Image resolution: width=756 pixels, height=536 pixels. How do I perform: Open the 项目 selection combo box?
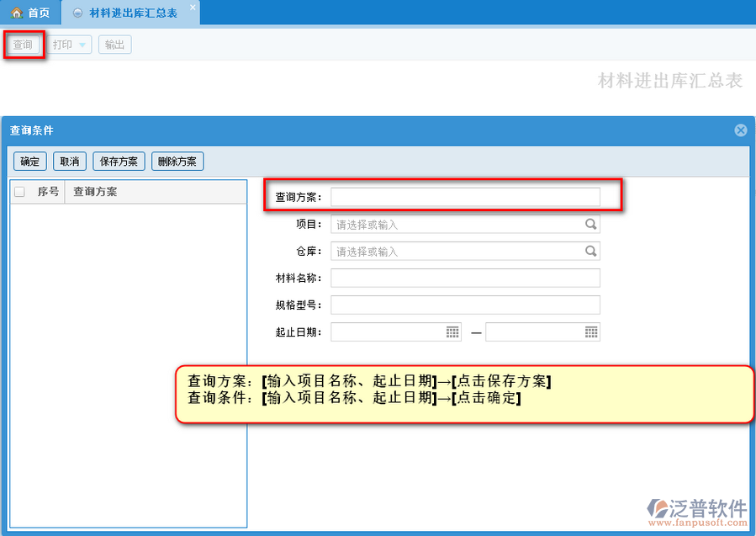click(457, 225)
